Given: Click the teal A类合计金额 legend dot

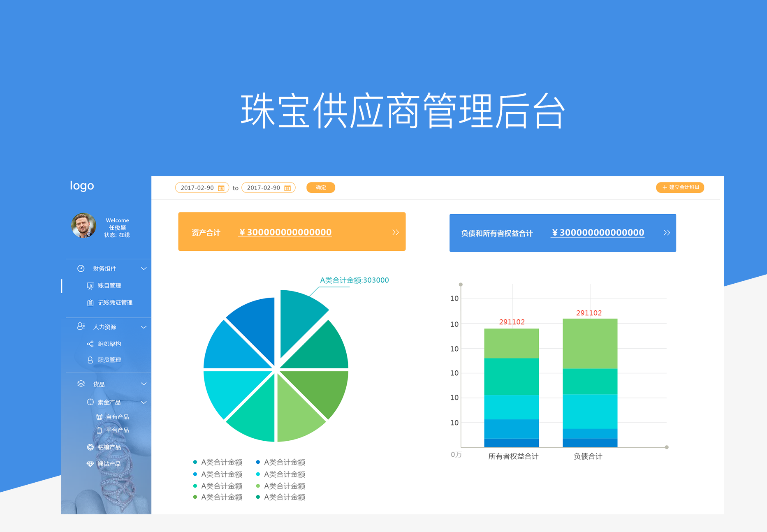Looking at the screenshot, I should 195,462.
